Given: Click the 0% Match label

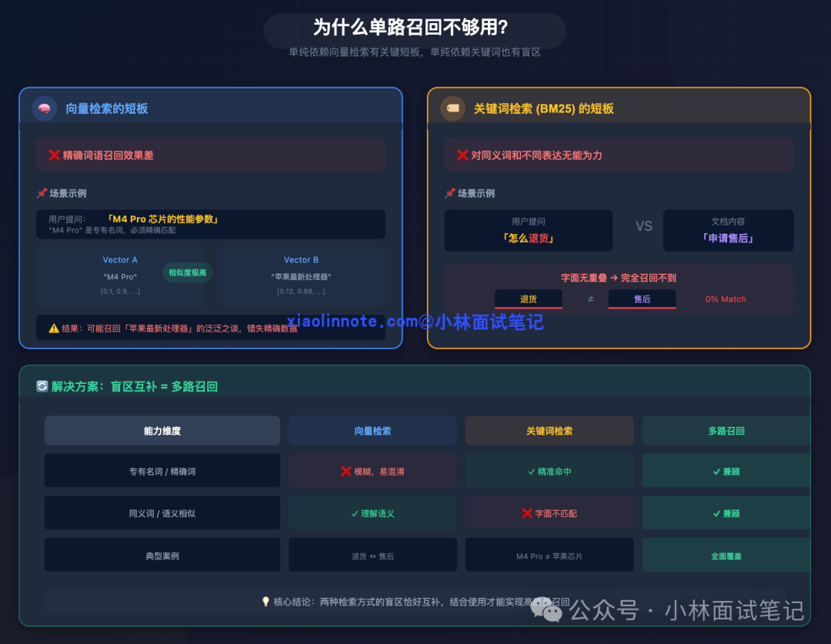Looking at the screenshot, I should click(726, 299).
